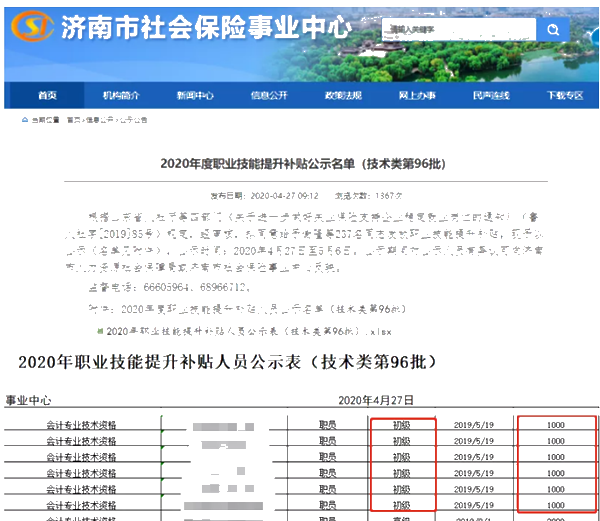Click the 公示公告 link in the breadcrumb
Screen dimensions: 600x521
pos(133,120)
